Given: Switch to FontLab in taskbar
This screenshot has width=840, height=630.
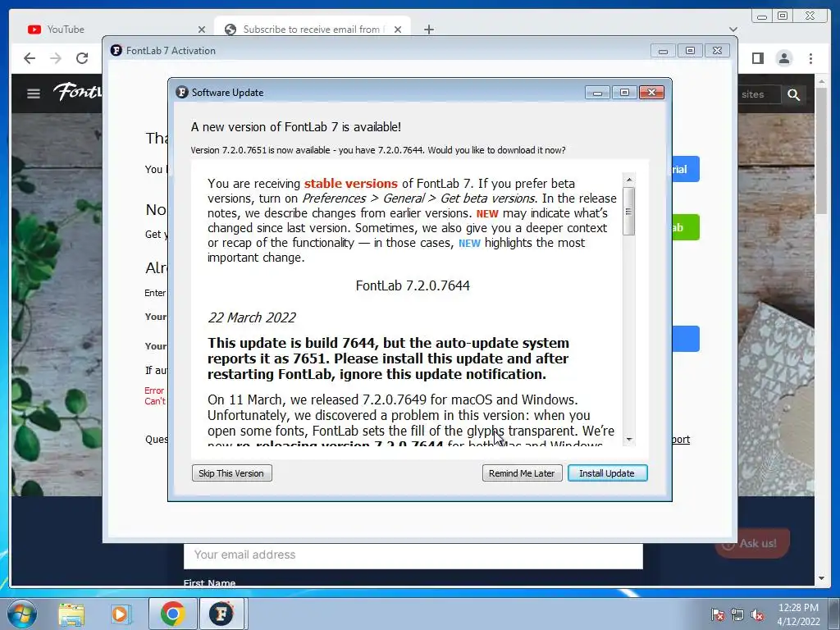Looking at the screenshot, I should pyautogui.click(x=221, y=614).
